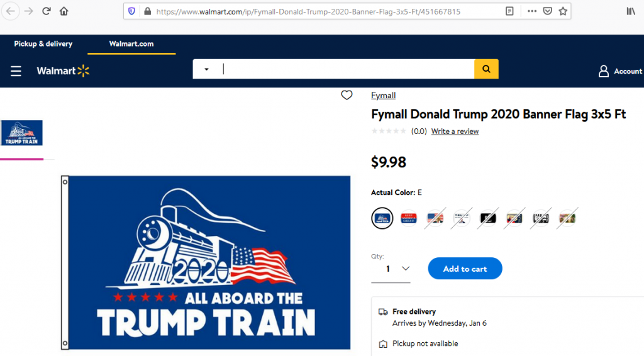This screenshot has width=644, height=356.
Task: Bookmark this page with the star icon
Action: [x=563, y=11]
